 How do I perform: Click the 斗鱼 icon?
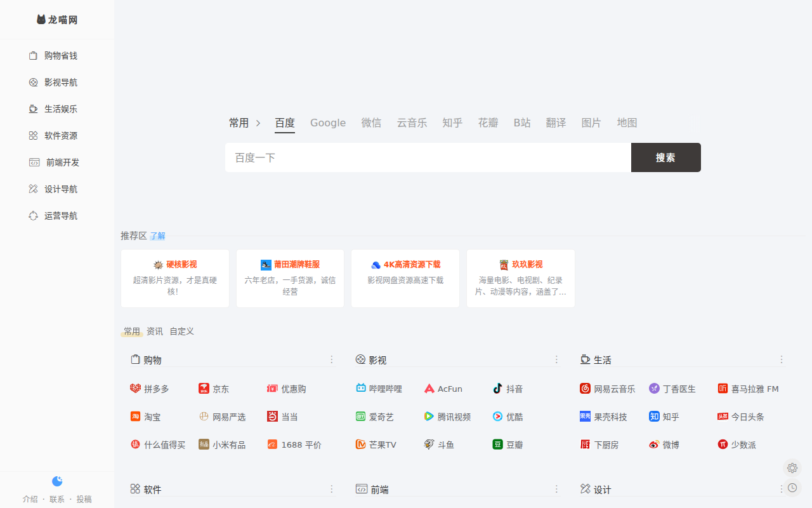(x=429, y=444)
